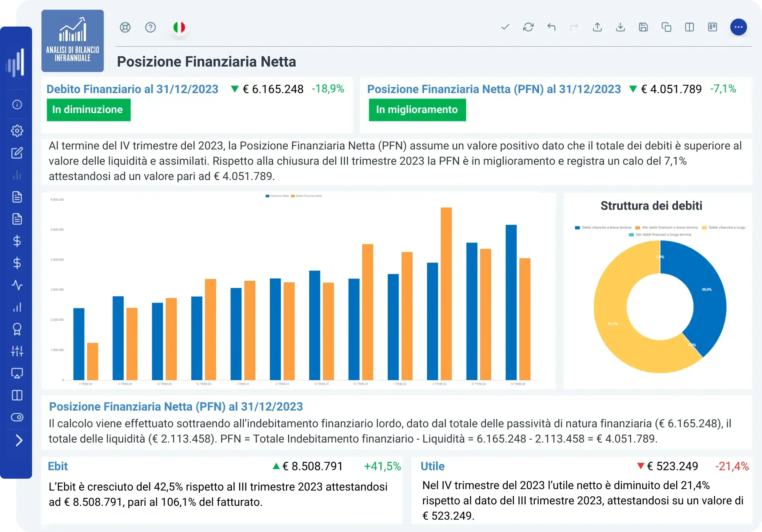Toggle Patrimonio Netto legend entry in bar chart

tap(277, 196)
